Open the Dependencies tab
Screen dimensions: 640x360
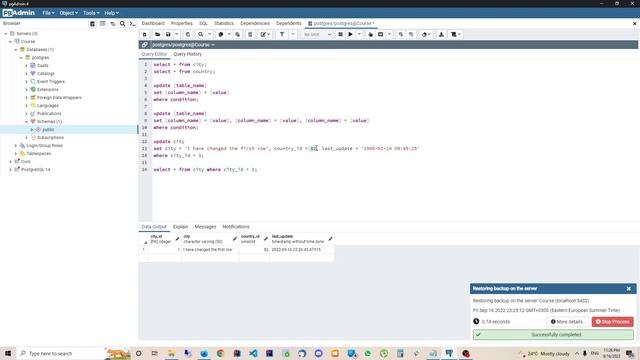[x=255, y=23]
